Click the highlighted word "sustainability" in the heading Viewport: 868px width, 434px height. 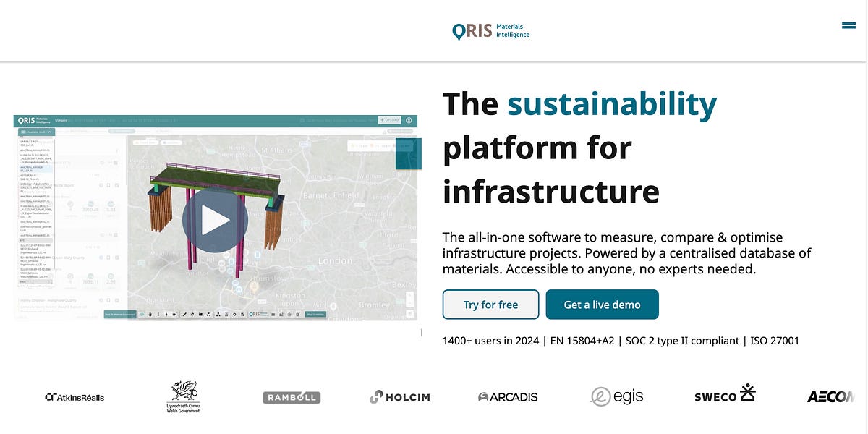pos(612,104)
